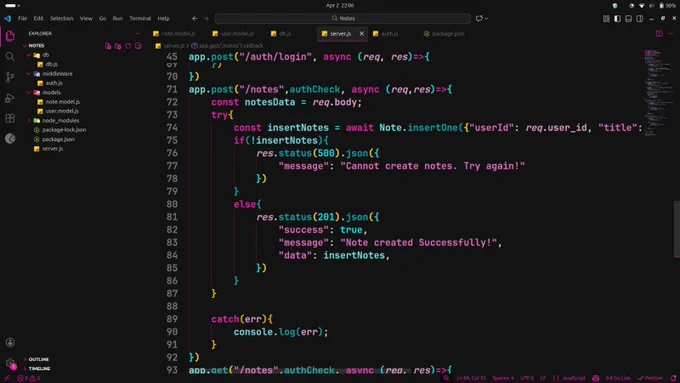This screenshot has width=680, height=383.
Task: Open editor More Actions ellipsis
Action: click(670, 33)
